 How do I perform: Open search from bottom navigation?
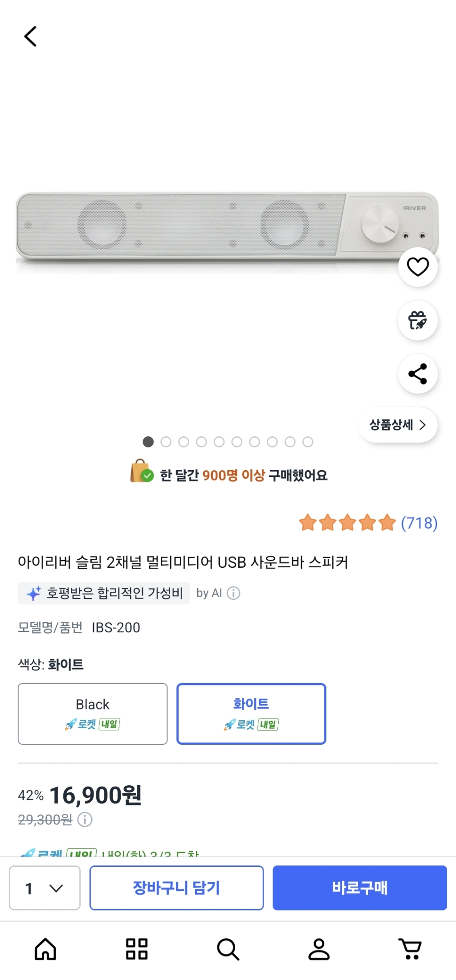pyautogui.click(x=228, y=948)
